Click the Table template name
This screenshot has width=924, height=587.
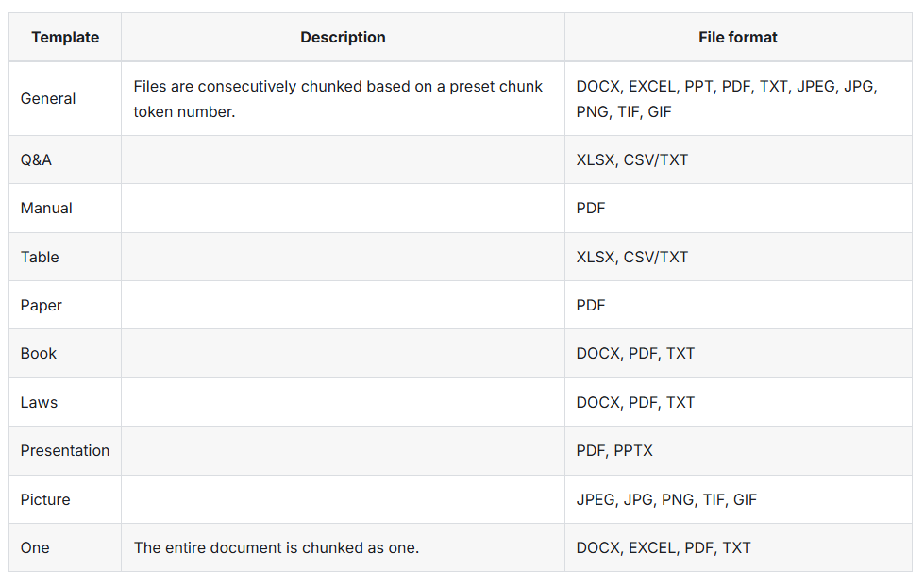[40, 257]
